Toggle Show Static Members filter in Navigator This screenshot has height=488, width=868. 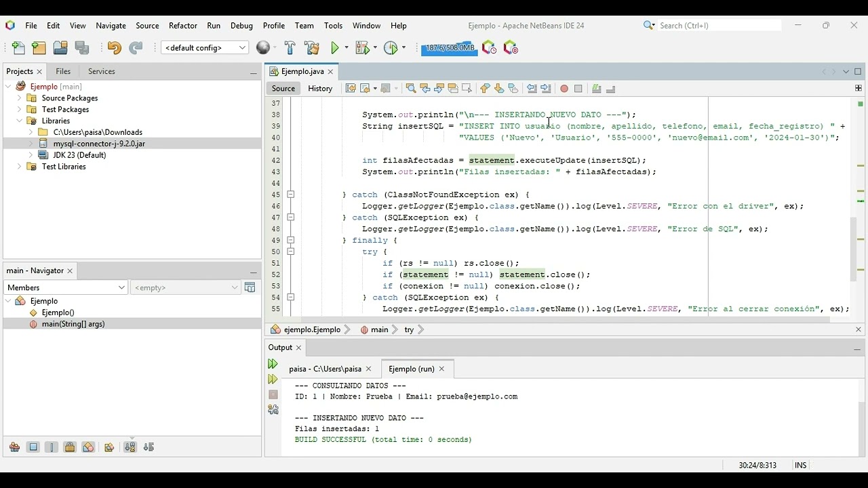pyautogui.click(x=52, y=447)
